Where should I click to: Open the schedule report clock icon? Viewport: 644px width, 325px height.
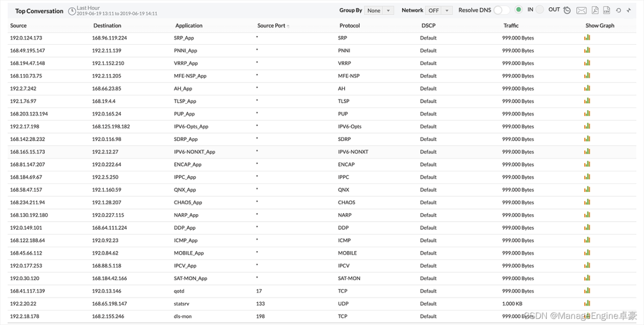[x=567, y=10]
